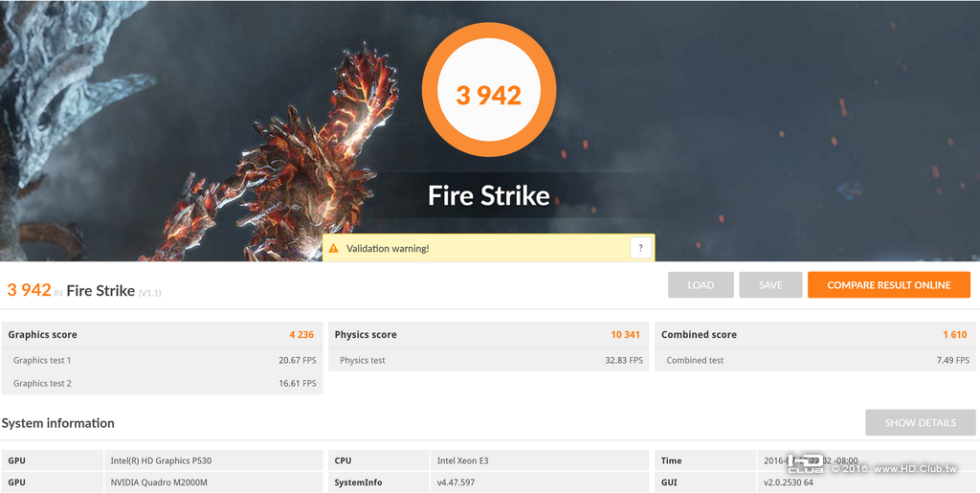Select the Graphics score header label
Screen dimensions: 980x493
[x=42, y=335]
